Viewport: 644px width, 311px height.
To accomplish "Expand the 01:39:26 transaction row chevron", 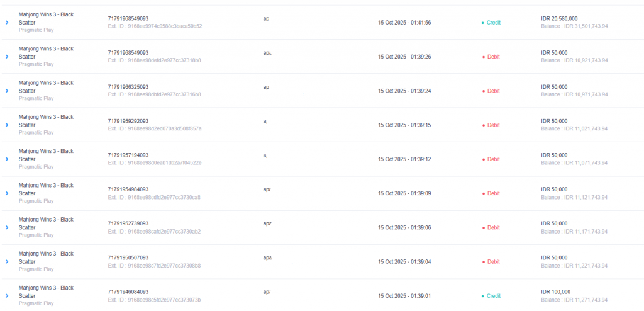I will pos(7,57).
